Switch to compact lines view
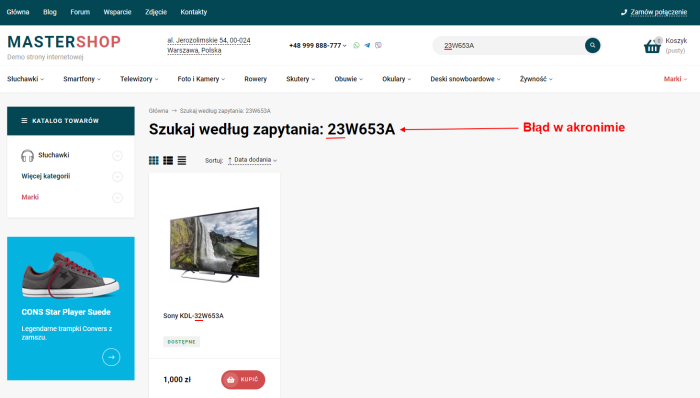Viewport: 700px width, 398px height. (182, 160)
